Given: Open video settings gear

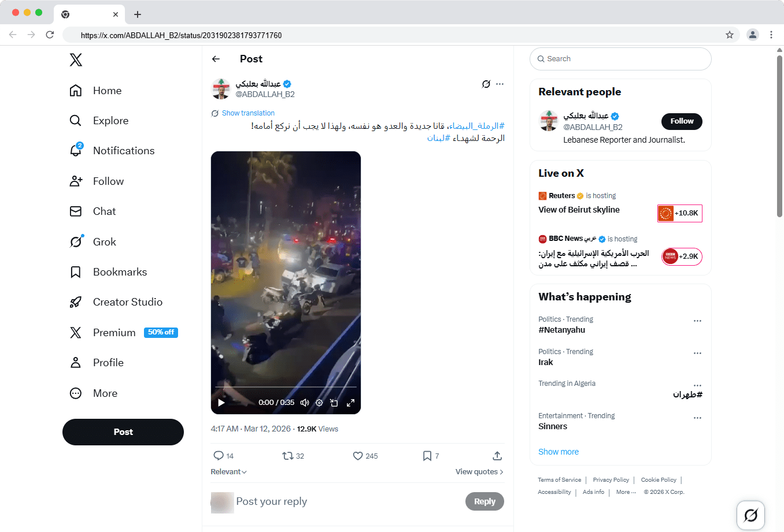Looking at the screenshot, I should point(319,403).
